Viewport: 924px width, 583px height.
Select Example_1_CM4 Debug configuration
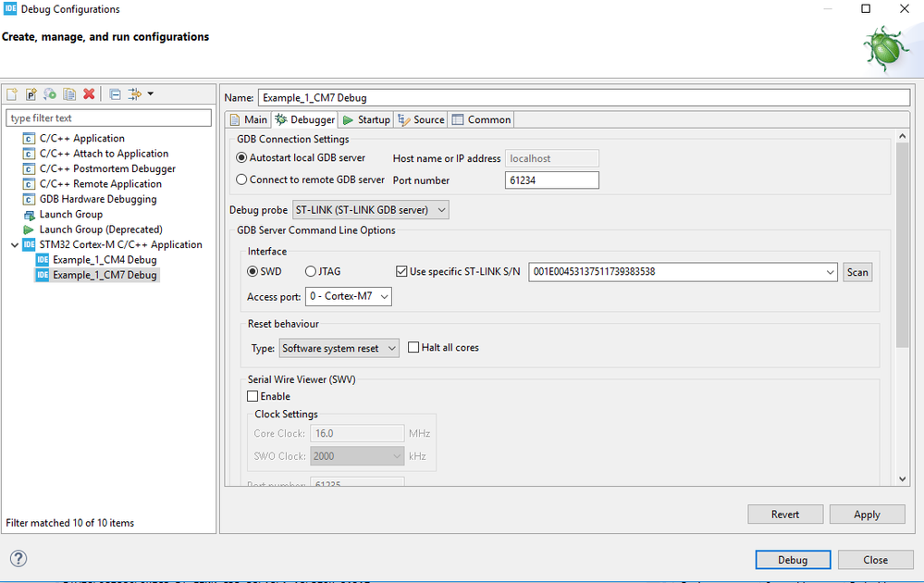coord(105,260)
